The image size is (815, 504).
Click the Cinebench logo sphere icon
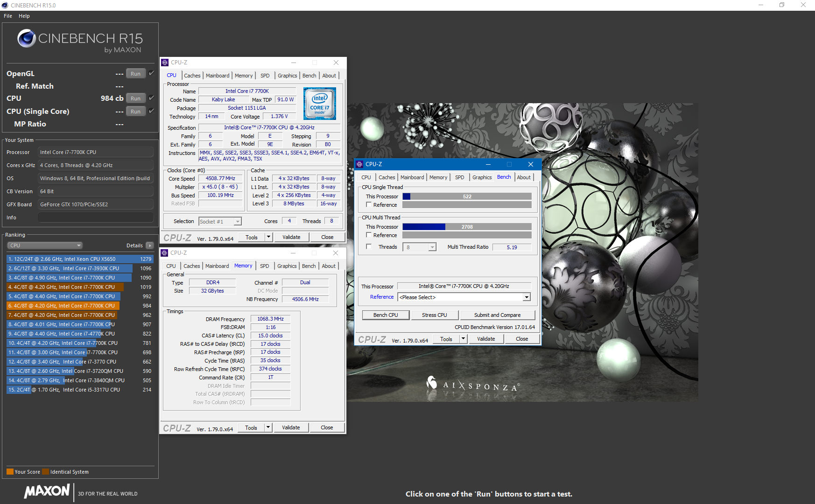click(x=27, y=38)
